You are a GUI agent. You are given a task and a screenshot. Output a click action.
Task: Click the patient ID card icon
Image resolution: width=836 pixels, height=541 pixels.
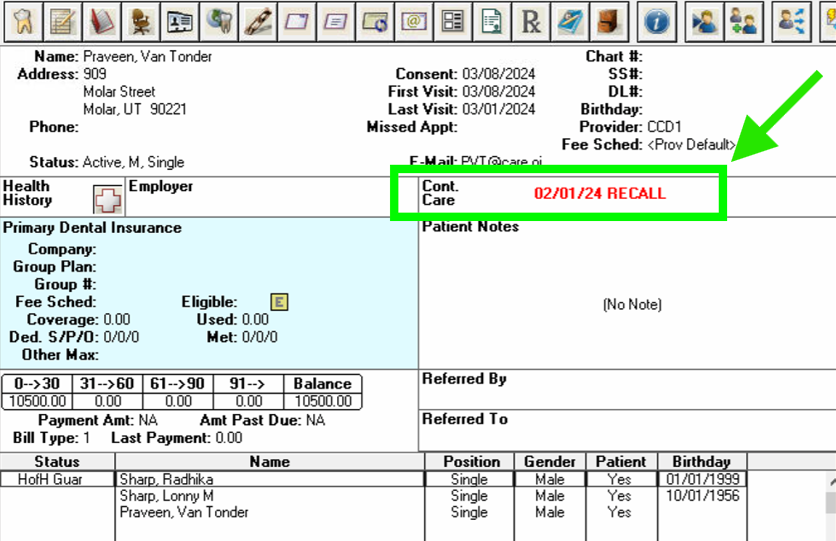click(180, 22)
